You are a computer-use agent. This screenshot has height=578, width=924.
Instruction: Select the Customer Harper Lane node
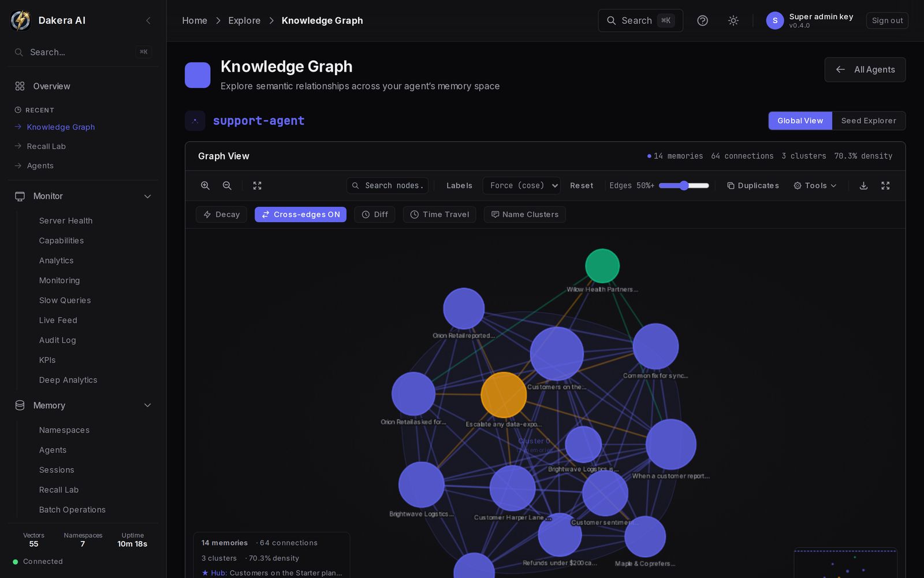click(x=512, y=488)
